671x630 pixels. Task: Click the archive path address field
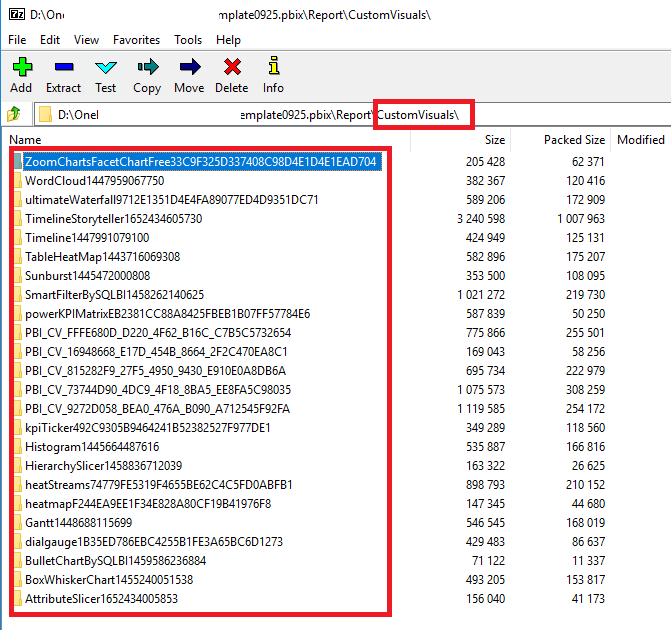coord(352,115)
